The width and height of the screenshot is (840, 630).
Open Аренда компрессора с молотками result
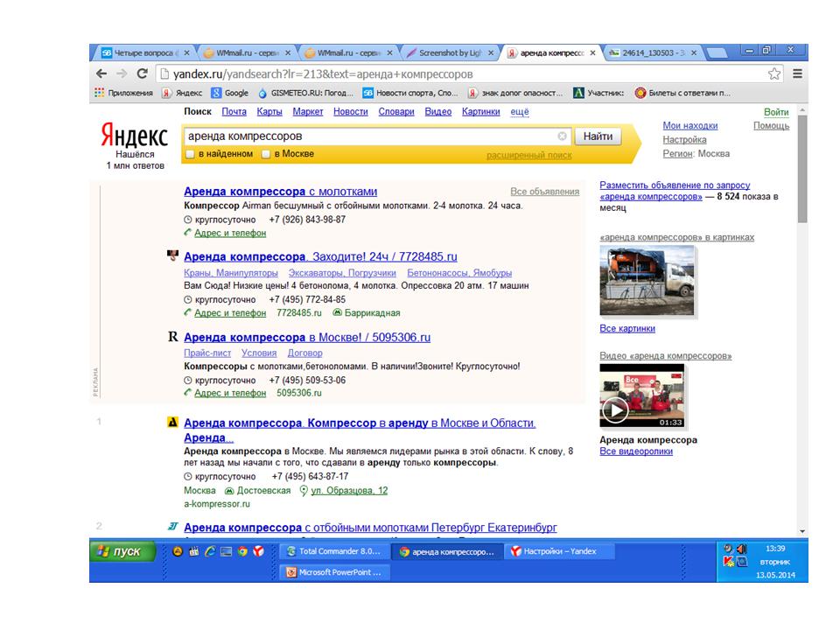(x=280, y=192)
